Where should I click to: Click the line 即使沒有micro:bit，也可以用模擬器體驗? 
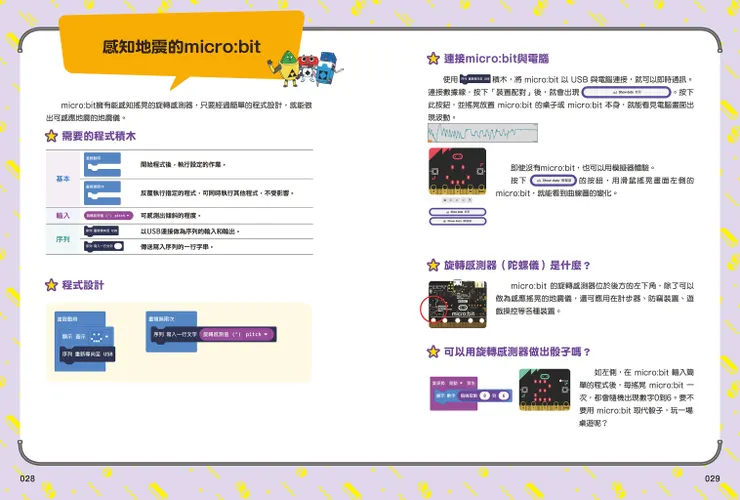click(x=583, y=168)
